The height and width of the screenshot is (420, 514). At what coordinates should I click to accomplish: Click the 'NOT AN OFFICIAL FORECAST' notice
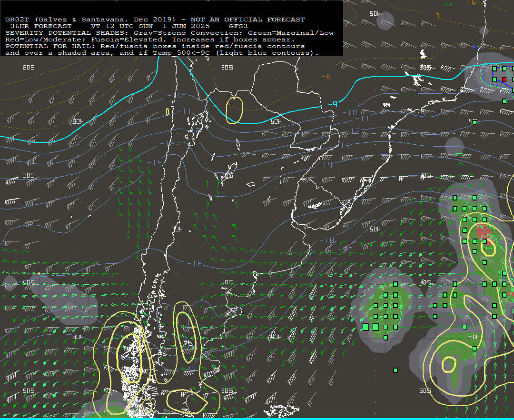[248, 20]
